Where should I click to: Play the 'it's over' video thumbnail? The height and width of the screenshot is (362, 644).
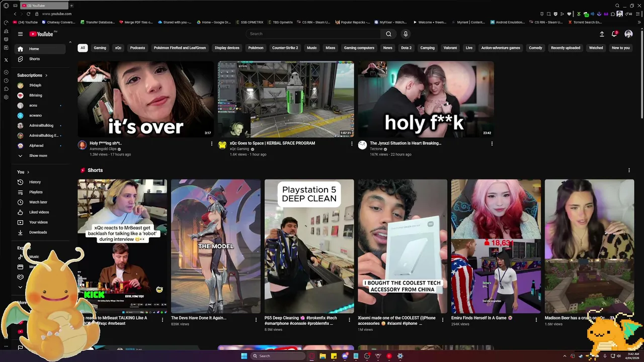[145, 99]
